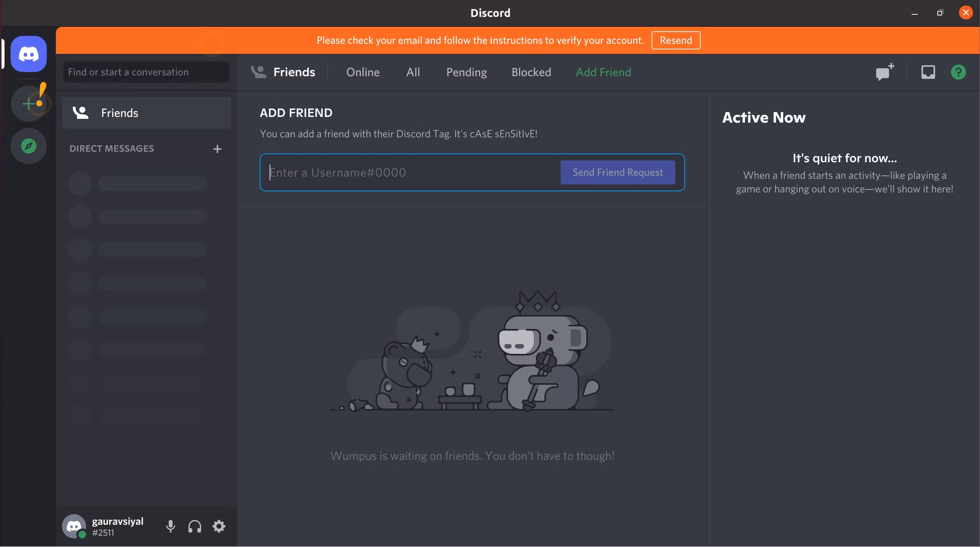
Task: Click Find or start a conversation box
Action: point(146,72)
